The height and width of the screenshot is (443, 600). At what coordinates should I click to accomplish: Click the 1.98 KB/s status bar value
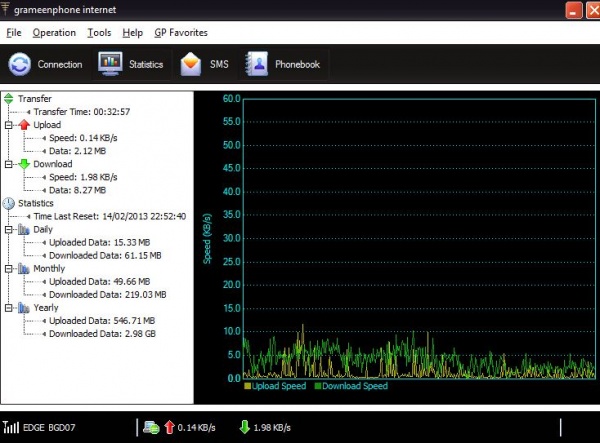272,427
